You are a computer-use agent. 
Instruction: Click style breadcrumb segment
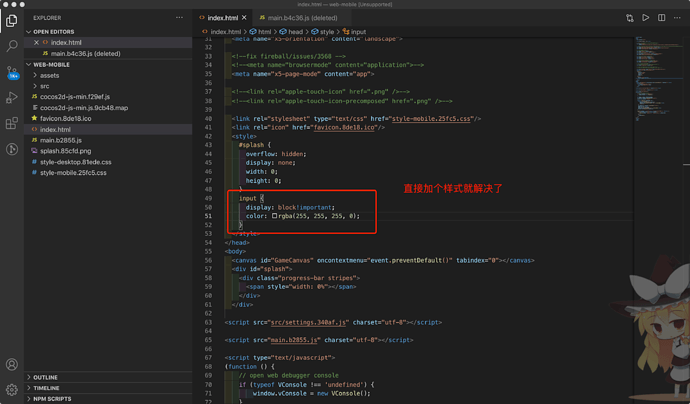pos(327,32)
